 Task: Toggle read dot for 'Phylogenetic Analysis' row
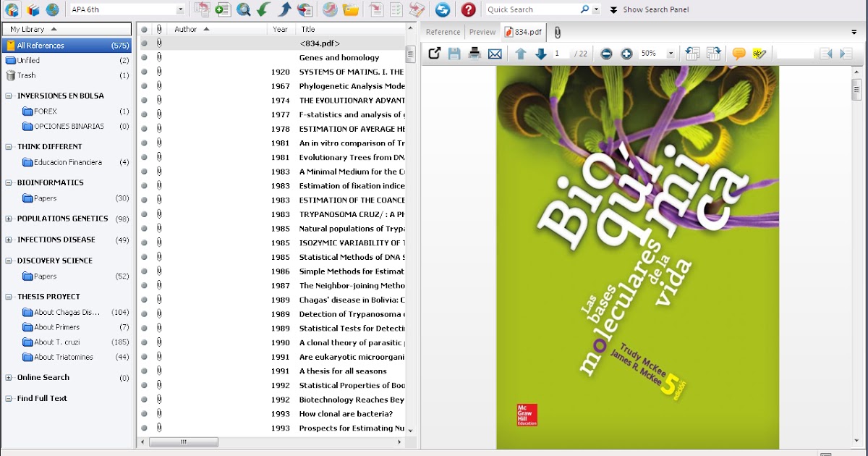point(144,86)
